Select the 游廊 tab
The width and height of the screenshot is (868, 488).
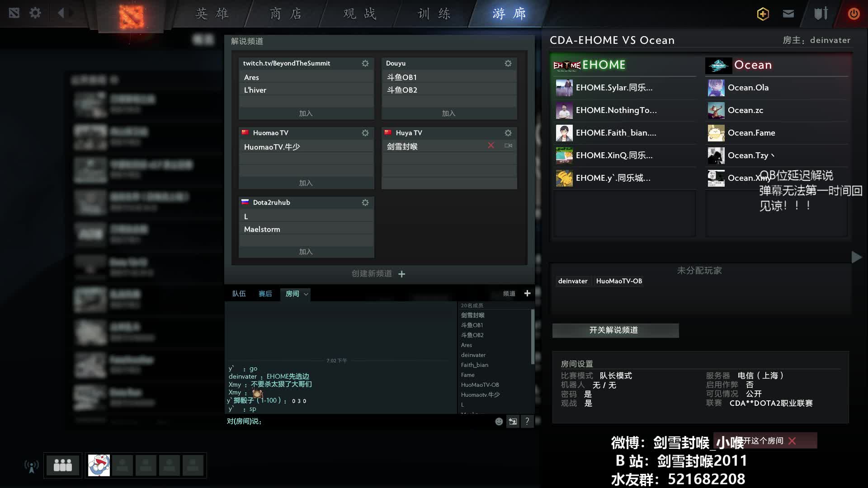(x=509, y=14)
